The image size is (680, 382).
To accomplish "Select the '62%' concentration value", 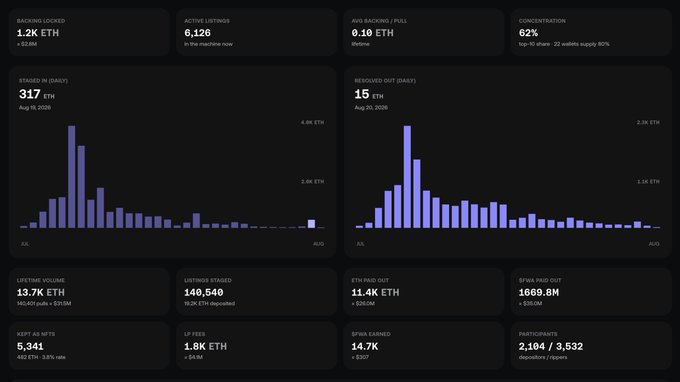I will [x=528, y=33].
